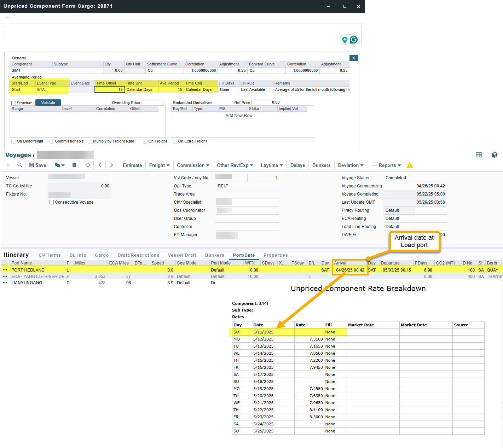
Task: Click the 5/23/2025 rate 8.3000 cell
Action: [309, 417]
